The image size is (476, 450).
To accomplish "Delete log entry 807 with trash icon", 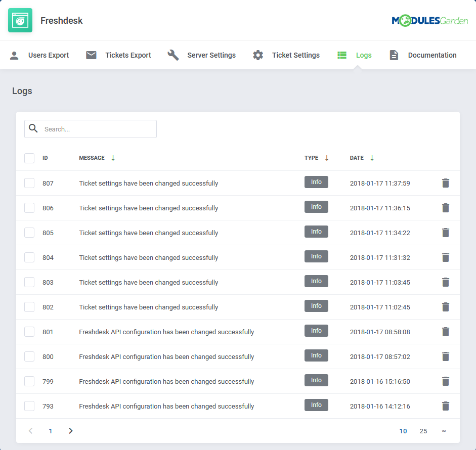I will click(445, 183).
